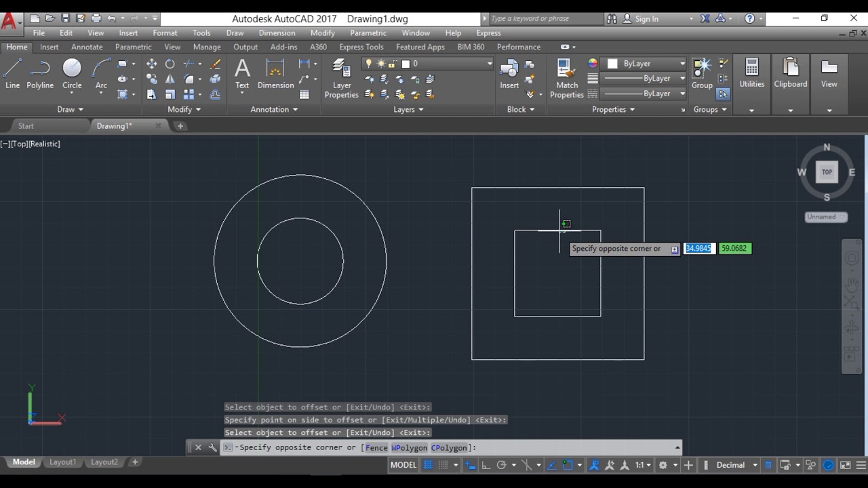Click the Move tool in Modify panel
The width and height of the screenshot is (868, 488).
coord(151,64)
